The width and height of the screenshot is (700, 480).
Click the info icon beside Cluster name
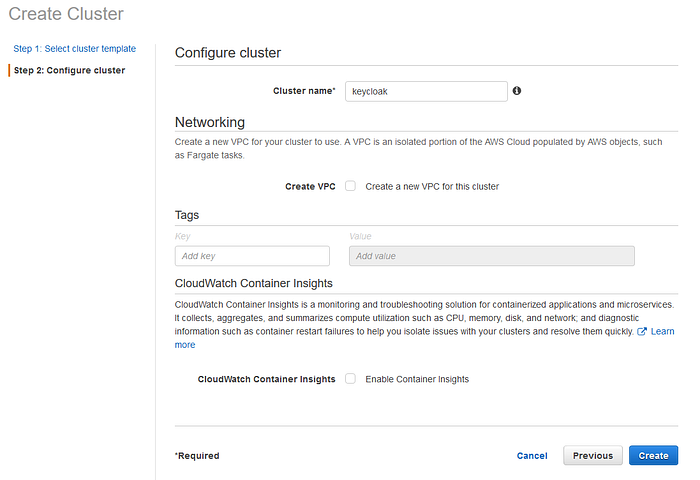tap(517, 91)
